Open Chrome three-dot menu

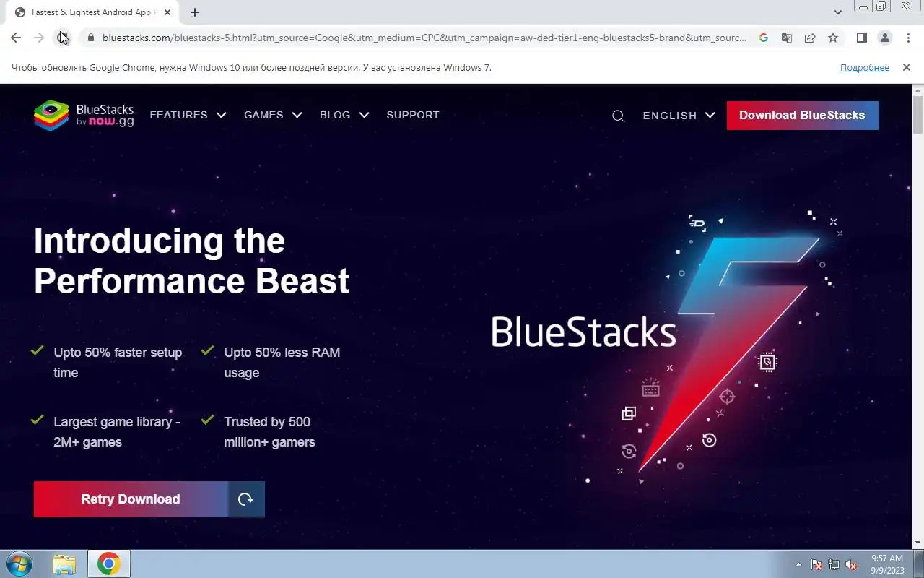[908, 38]
